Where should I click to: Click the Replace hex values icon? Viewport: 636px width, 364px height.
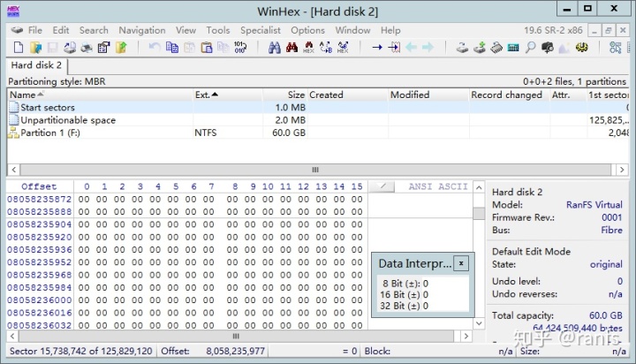click(x=343, y=48)
